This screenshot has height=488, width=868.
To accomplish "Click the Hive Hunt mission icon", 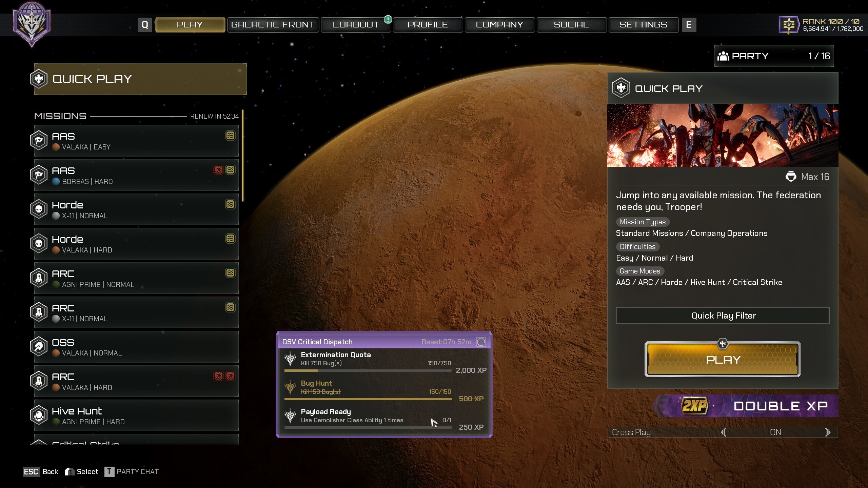I will coord(39,415).
